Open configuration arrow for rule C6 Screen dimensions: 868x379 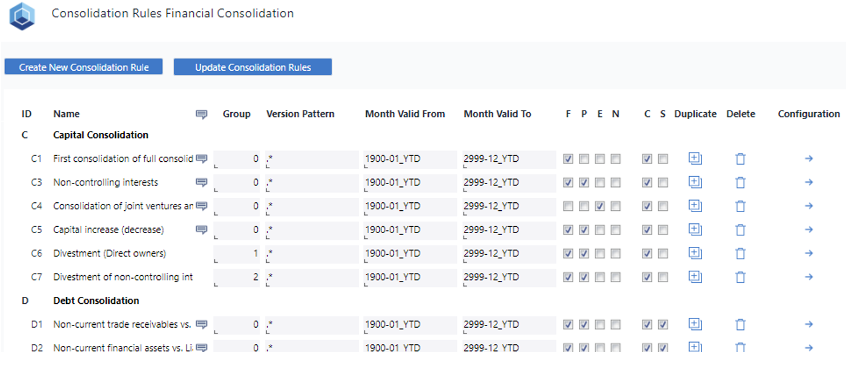[x=809, y=253]
